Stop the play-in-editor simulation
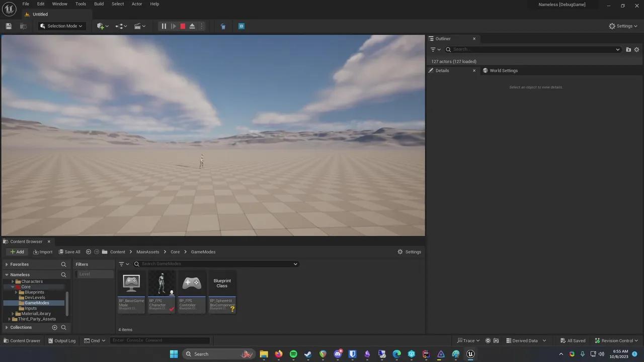Viewport: 644px width, 362px height. coord(183,26)
